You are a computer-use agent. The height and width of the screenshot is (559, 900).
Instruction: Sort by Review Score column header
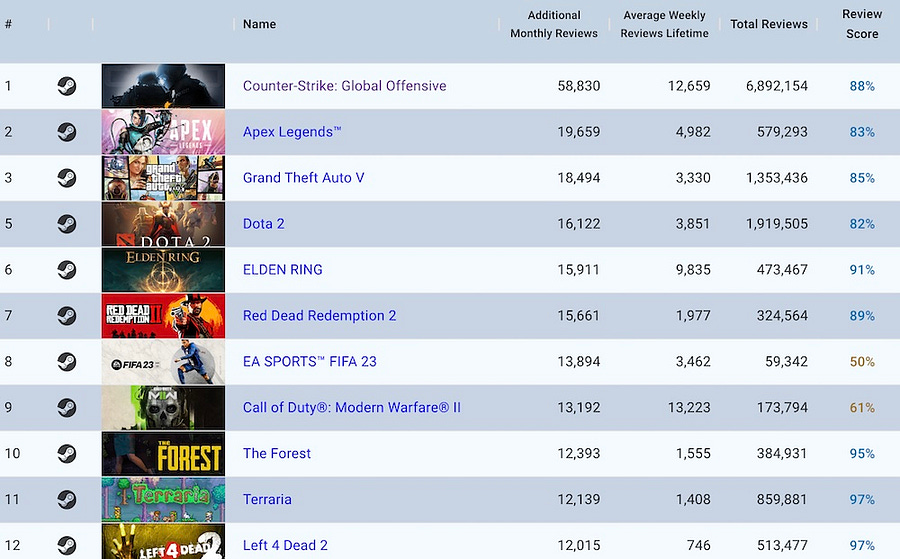[862, 24]
